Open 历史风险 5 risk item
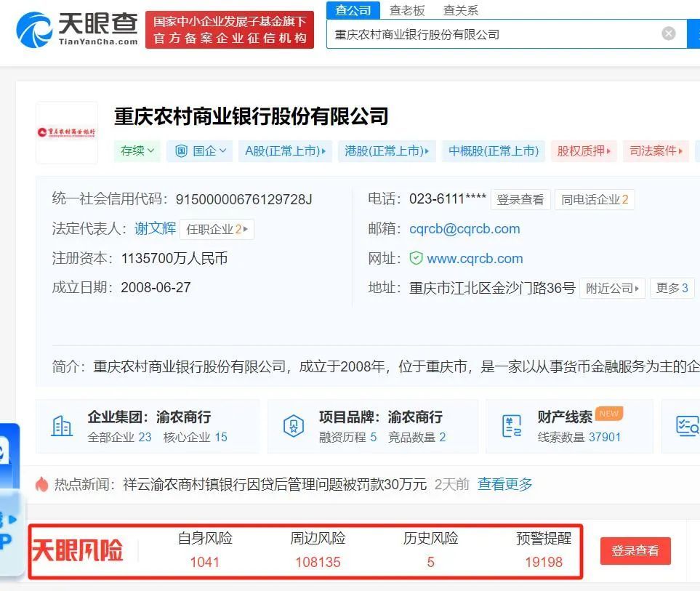The width and height of the screenshot is (700, 591). (x=430, y=550)
